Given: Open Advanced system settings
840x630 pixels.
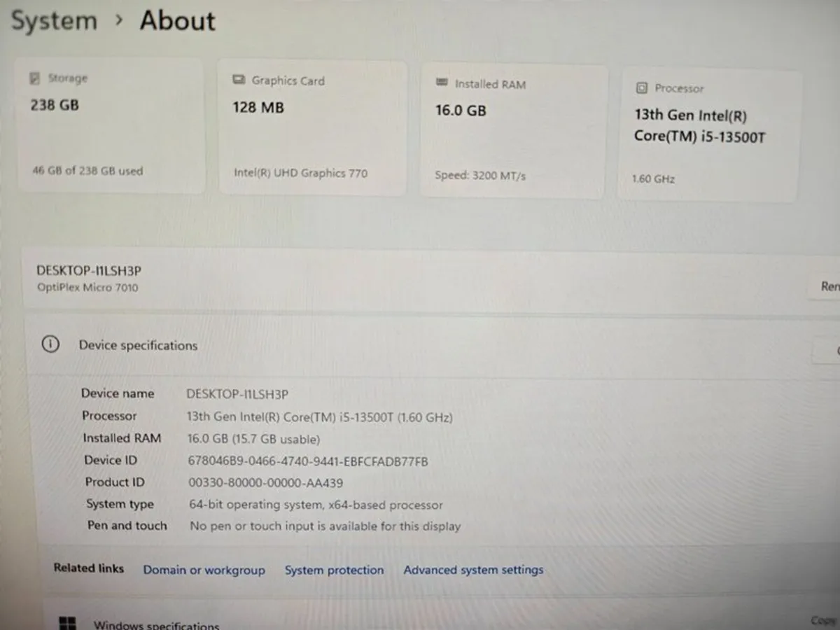Looking at the screenshot, I should (x=473, y=570).
